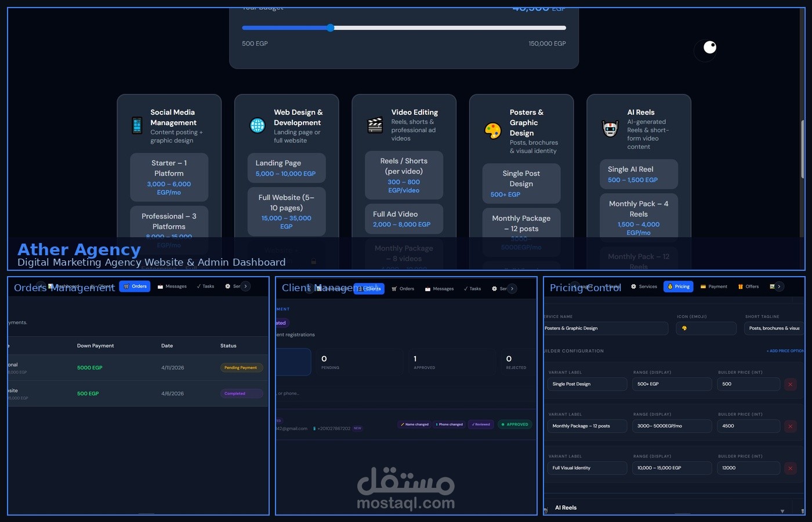This screenshot has width=812, height=522.
Task: Click the Single Post Design variant label field
Action: [588, 384]
